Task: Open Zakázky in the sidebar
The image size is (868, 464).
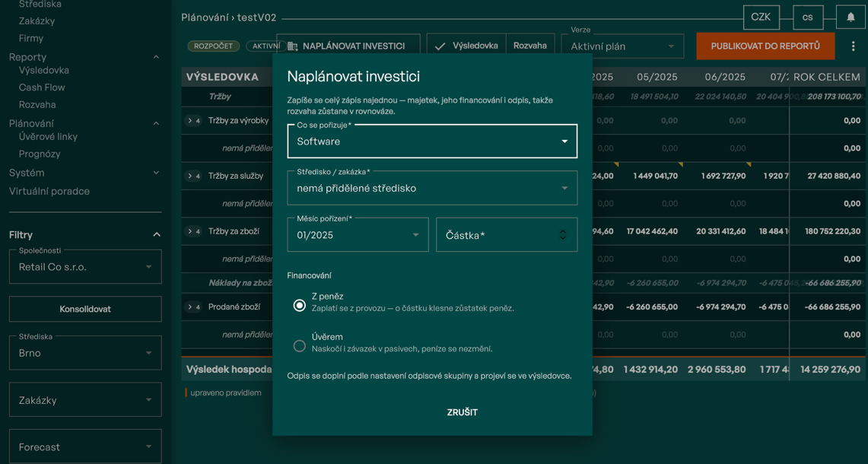Action: 37,21
